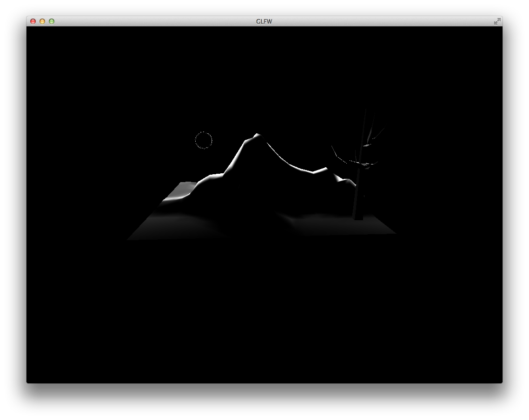Close the GLFW window with red button

click(x=33, y=21)
